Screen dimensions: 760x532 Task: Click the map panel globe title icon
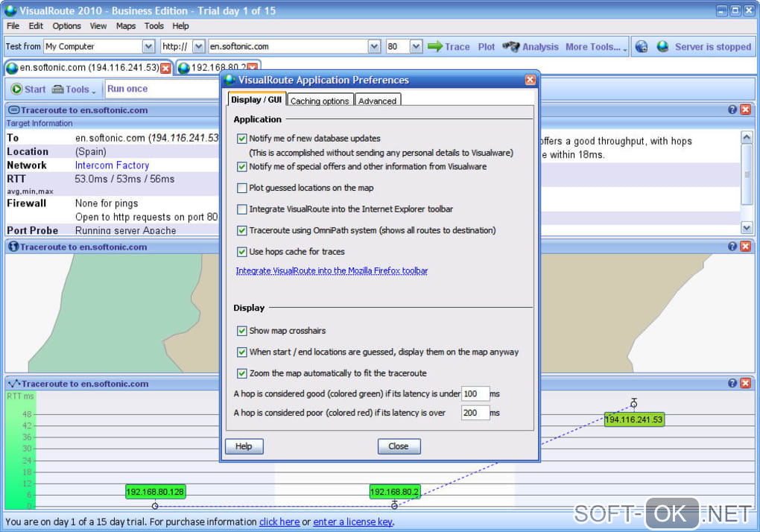(13, 247)
